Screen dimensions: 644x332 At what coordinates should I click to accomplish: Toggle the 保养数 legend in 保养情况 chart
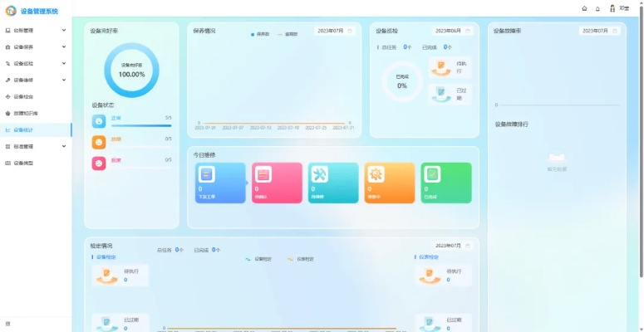(x=260, y=35)
